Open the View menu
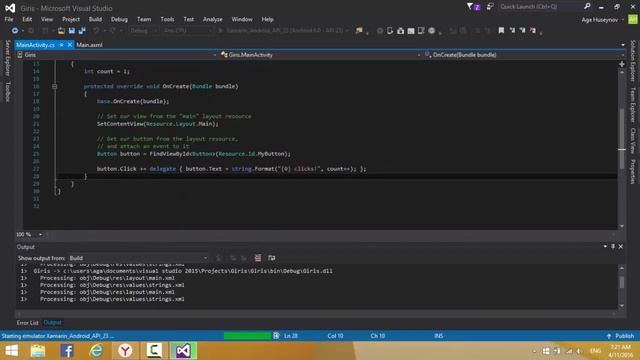This screenshot has width=640, height=360. click(47, 19)
